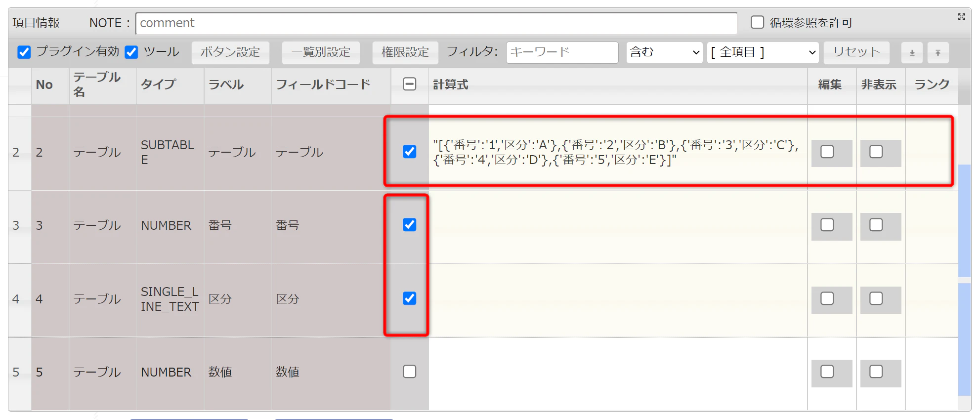Check the 非表示 box in the 番号 row
The image size is (980, 420).
coord(876,225)
